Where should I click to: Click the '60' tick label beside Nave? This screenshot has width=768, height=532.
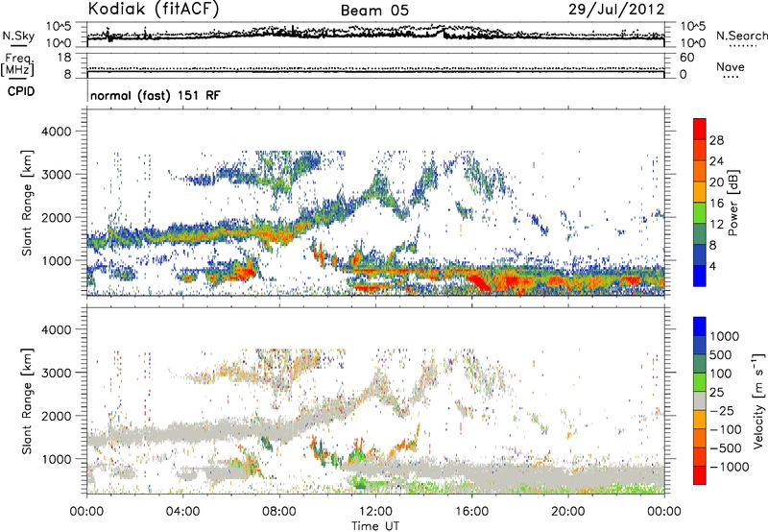tap(687, 58)
